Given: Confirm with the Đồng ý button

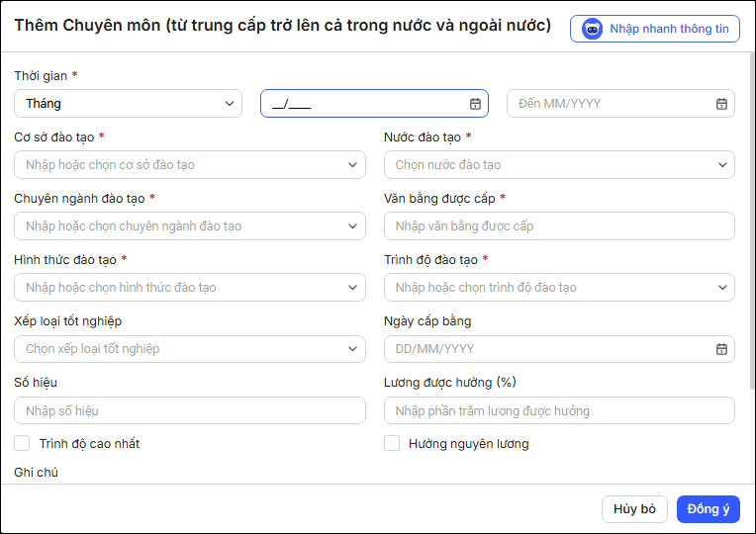Looking at the screenshot, I should [709, 509].
